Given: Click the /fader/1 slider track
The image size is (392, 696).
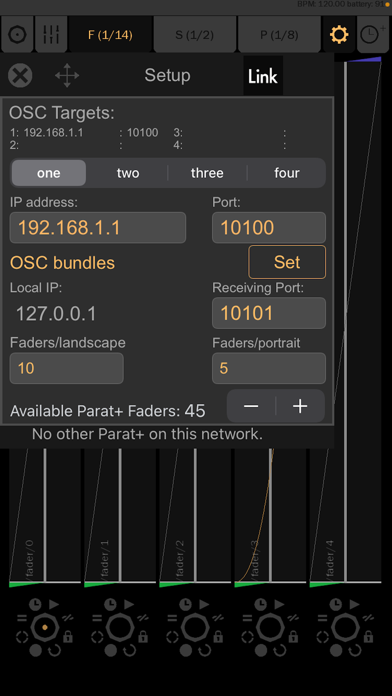Looking at the screenshot, I should point(120,515).
